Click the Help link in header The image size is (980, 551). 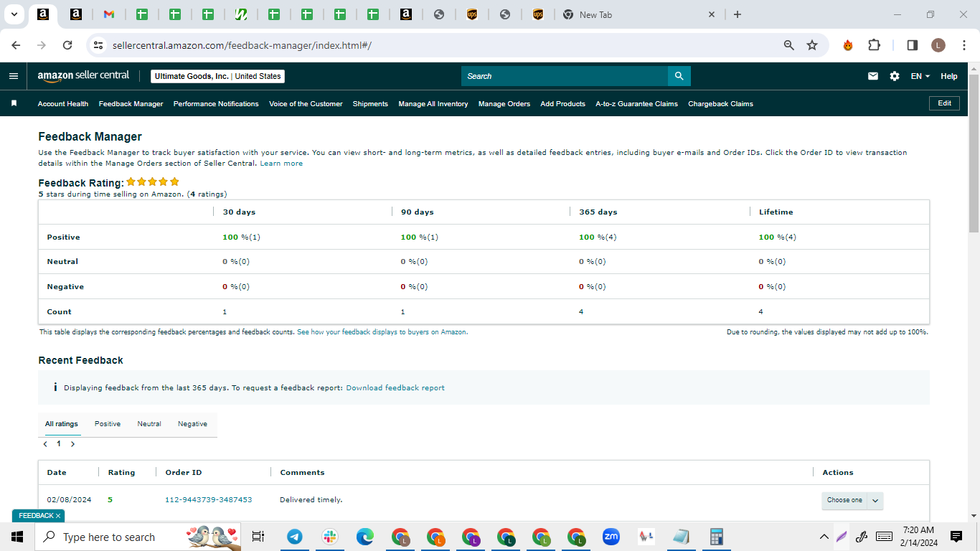pos(949,76)
